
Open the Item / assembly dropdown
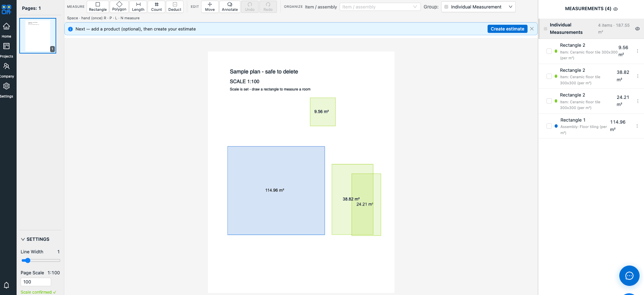point(380,7)
